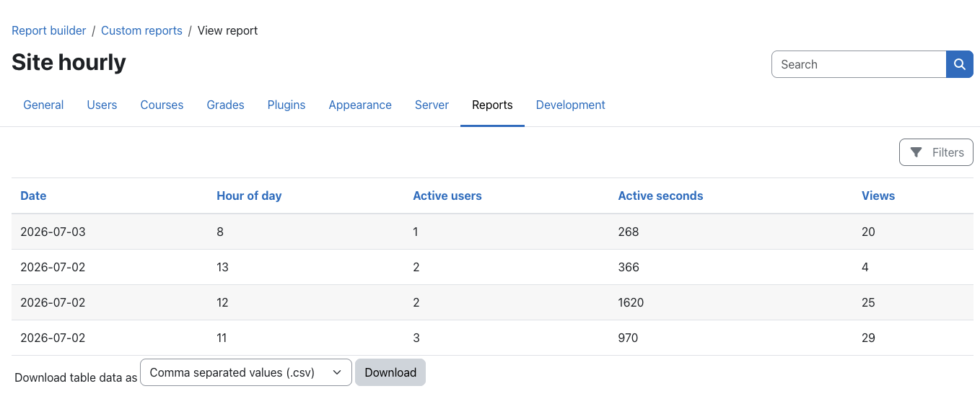Switch to the General tab

(43, 105)
